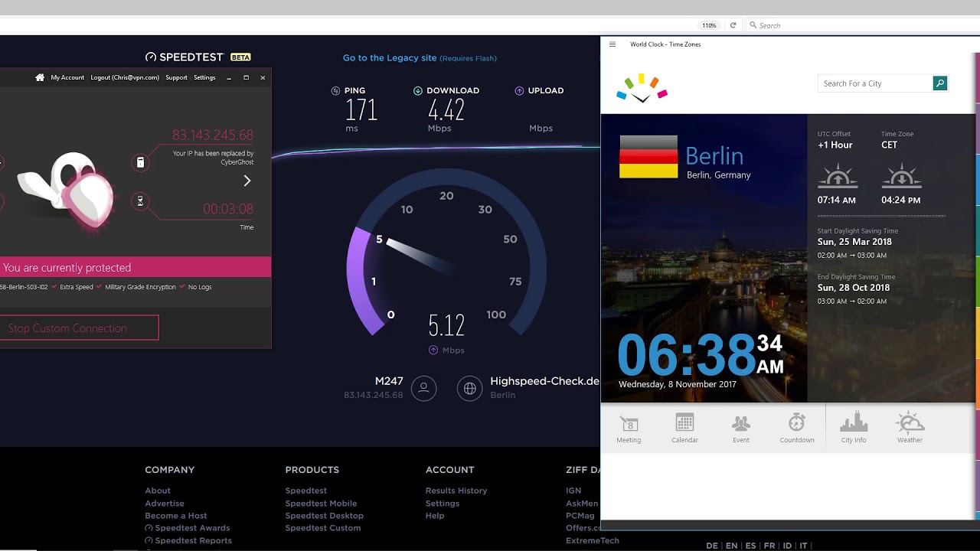Click the upload icon beside Mbps under gauge
Image resolution: width=980 pixels, height=551 pixels.
point(433,350)
